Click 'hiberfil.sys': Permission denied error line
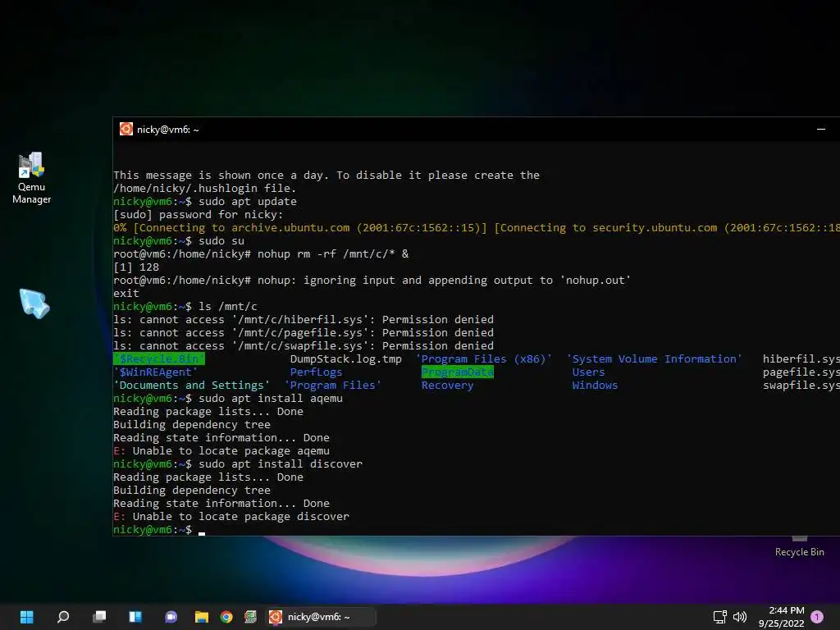The width and height of the screenshot is (840, 630). [x=304, y=319]
